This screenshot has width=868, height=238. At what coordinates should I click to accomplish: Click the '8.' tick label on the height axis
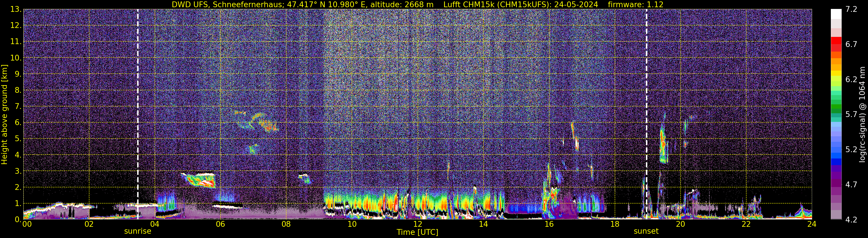tap(18, 90)
